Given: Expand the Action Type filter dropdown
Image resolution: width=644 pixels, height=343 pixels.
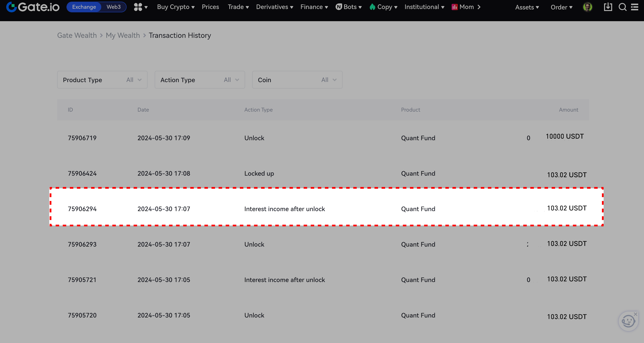Looking at the screenshot, I should tap(200, 80).
